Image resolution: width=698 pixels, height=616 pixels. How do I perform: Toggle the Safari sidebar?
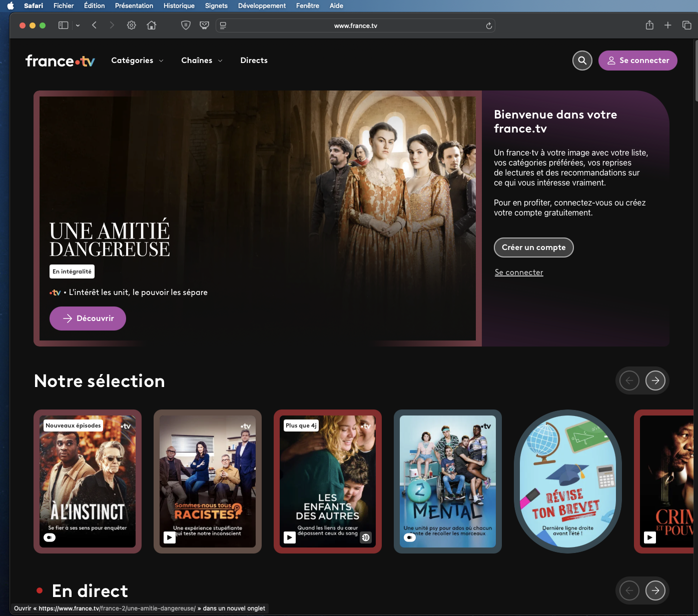tap(63, 25)
